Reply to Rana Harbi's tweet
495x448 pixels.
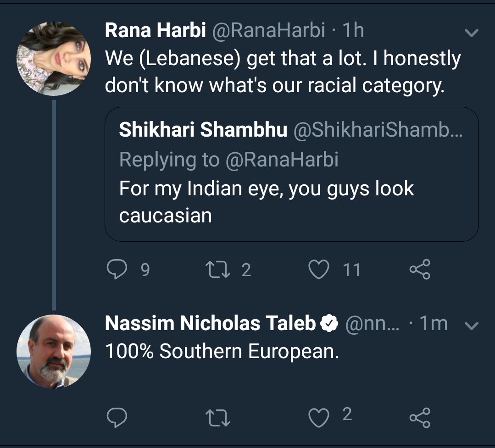[x=117, y=270]
